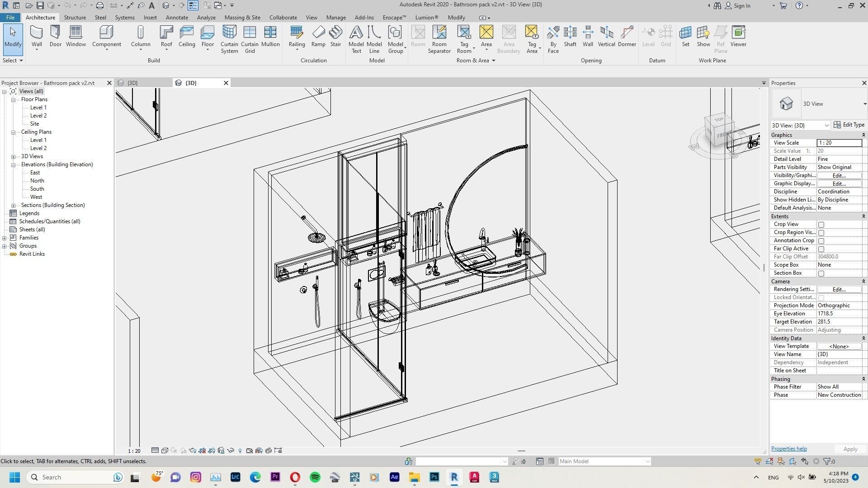Select the Shaft opening tool

570,36
